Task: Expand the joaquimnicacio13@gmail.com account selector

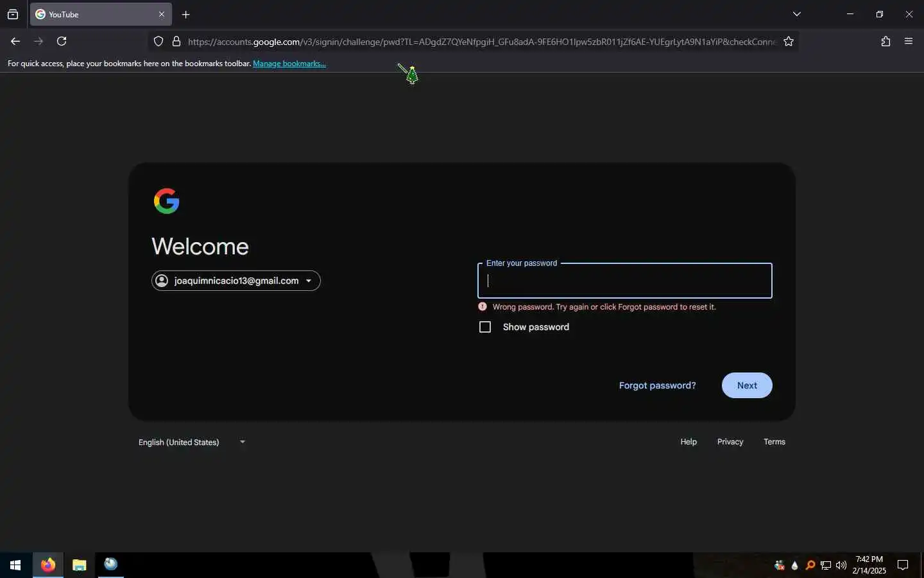Action: tap(236, 281)
